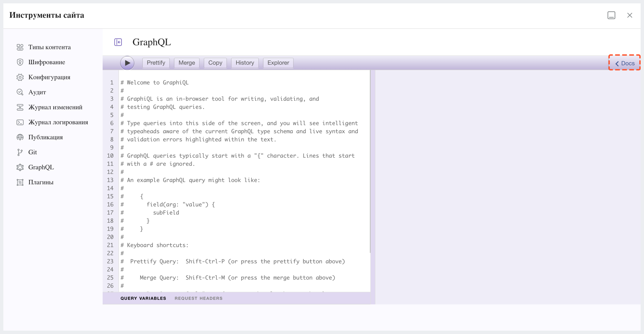
Task: Open the Git section
Action: pyautogui.click(x=32, y=152)
